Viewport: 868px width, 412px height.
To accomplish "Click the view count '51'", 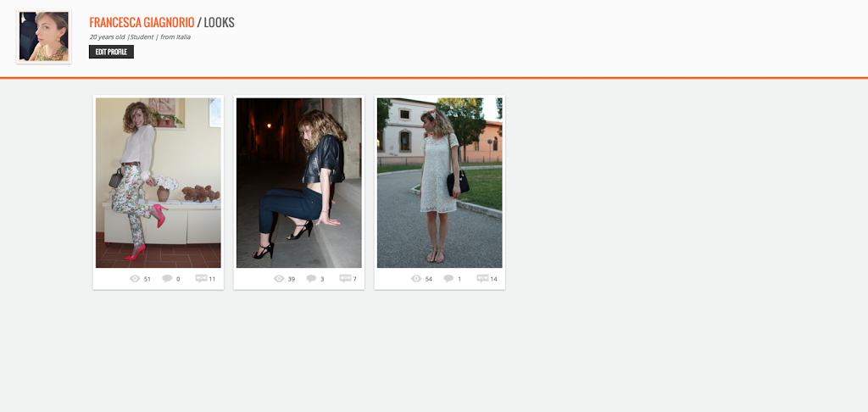I will 147,279.
